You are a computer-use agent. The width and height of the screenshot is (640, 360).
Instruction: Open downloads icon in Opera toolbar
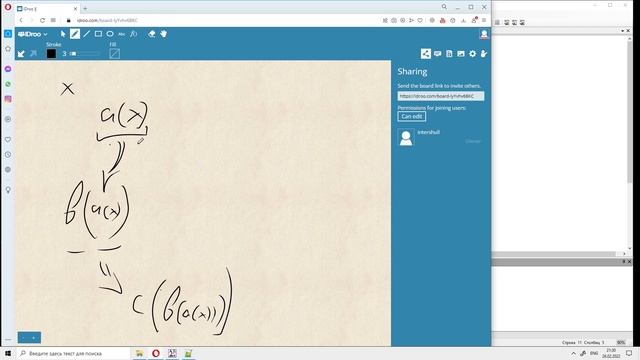463,20
